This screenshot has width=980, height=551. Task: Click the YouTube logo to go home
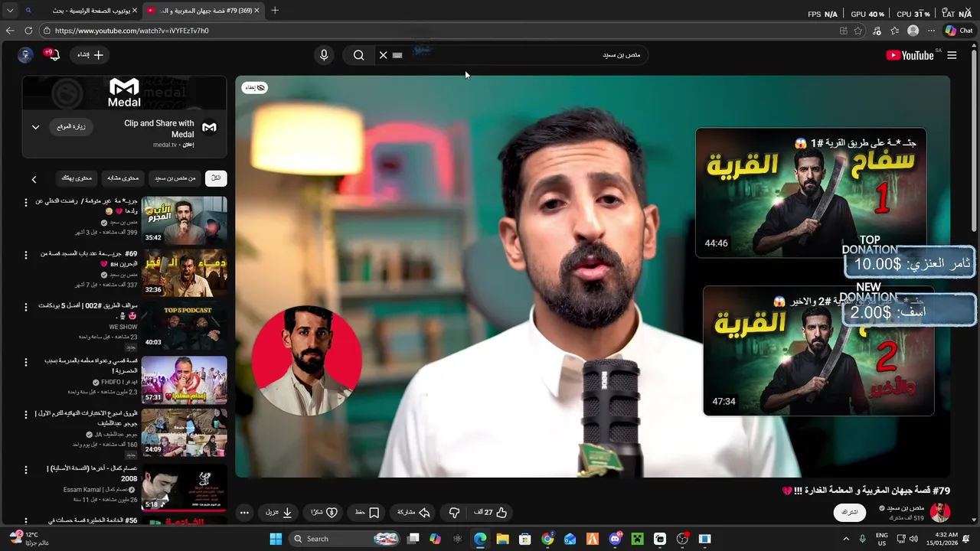point(910,55)
